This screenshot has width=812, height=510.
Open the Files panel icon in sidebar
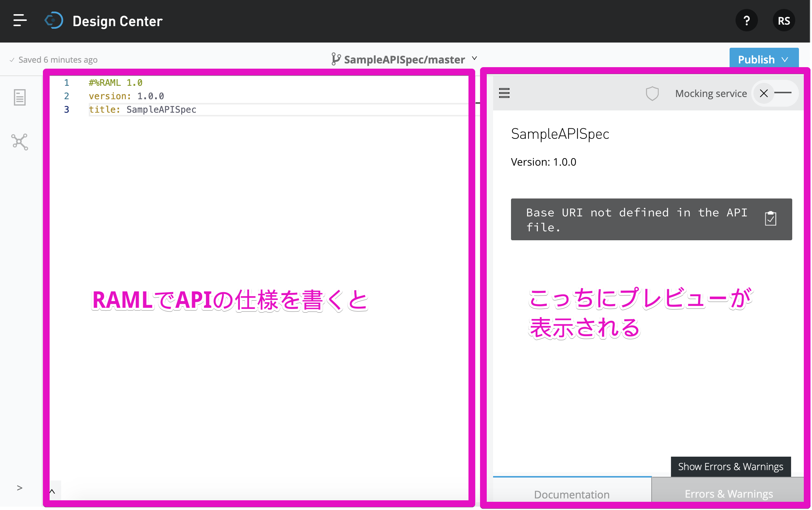19,97
